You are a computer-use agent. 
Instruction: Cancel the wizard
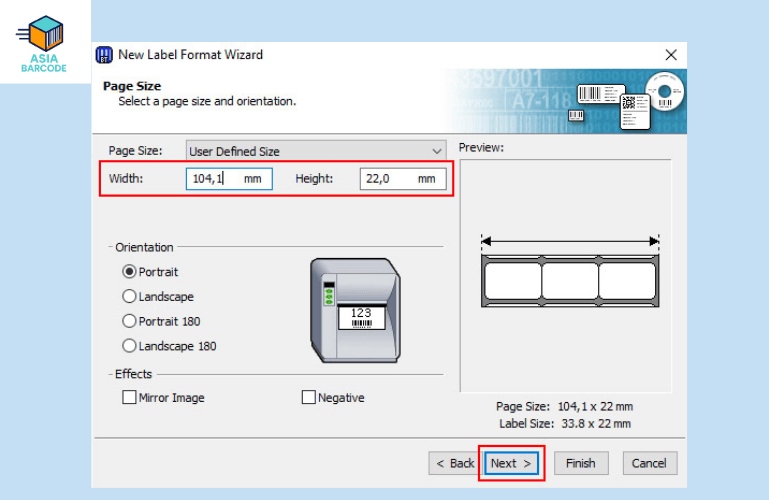[649, 463]
